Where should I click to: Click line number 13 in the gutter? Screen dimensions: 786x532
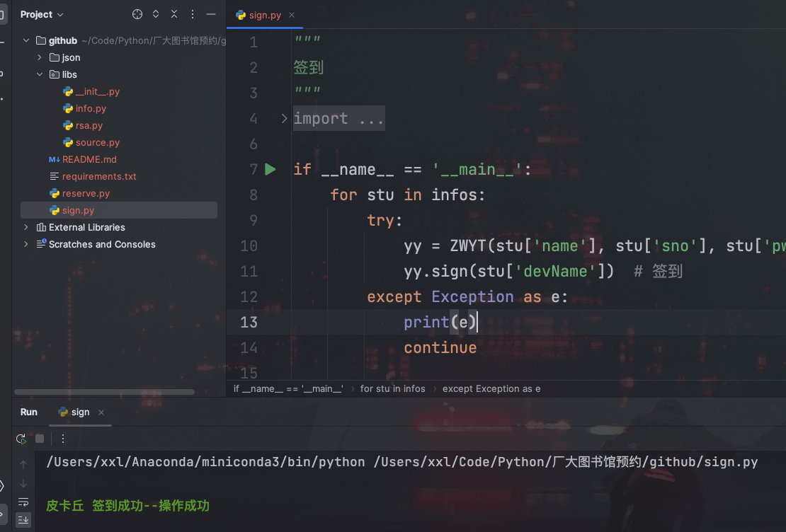(249, 322)
